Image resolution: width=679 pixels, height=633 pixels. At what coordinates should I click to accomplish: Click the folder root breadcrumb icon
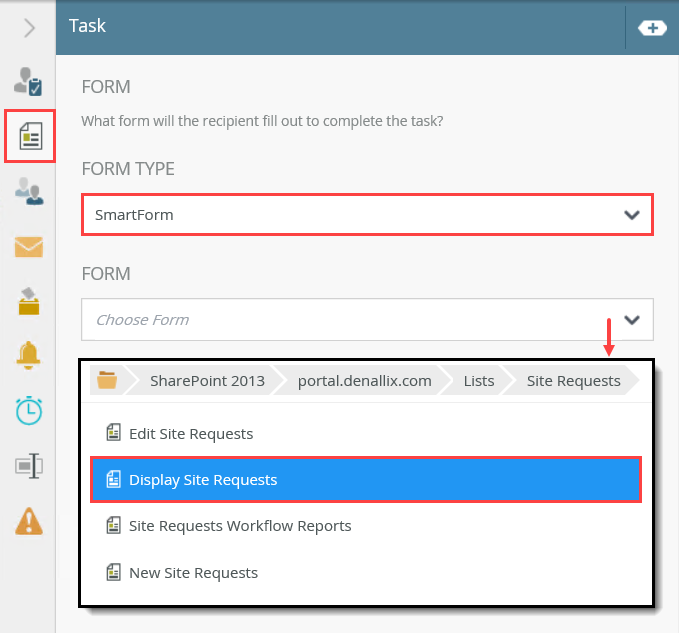click(x=107, y=380)
